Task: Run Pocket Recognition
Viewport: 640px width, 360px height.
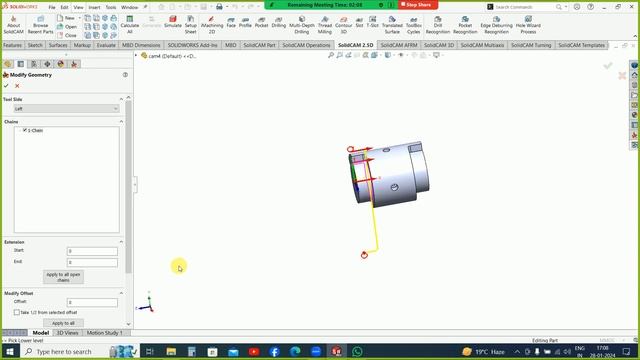Action: pos(465,25)
